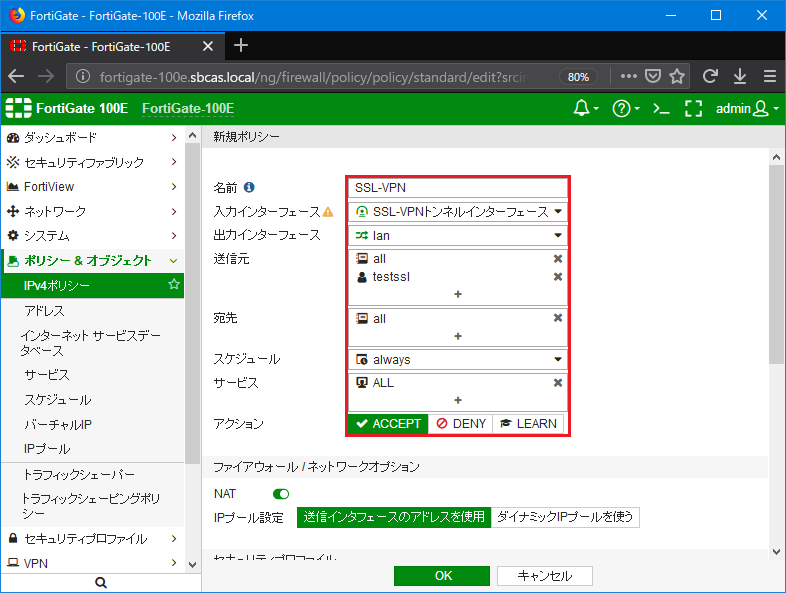Open the アドレス page
This screenshot has width=786, height=593.
pos(92,311)
